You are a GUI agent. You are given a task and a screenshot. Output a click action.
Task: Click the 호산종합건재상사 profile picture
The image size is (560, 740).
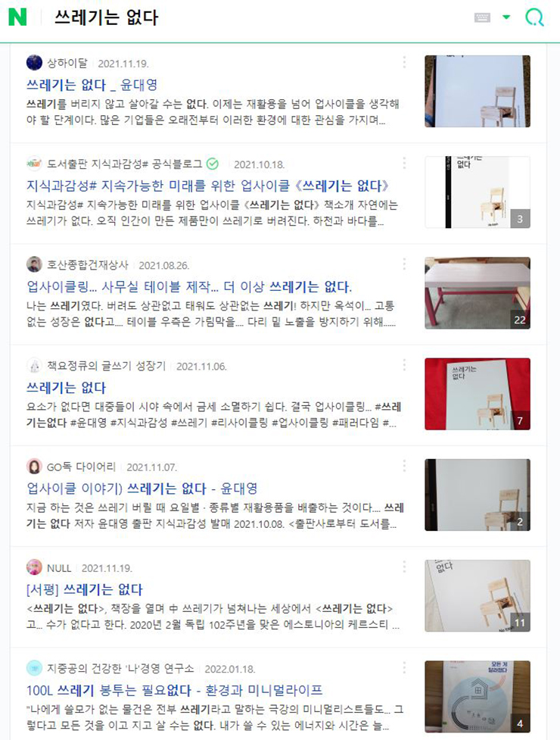tap(34, 265)
